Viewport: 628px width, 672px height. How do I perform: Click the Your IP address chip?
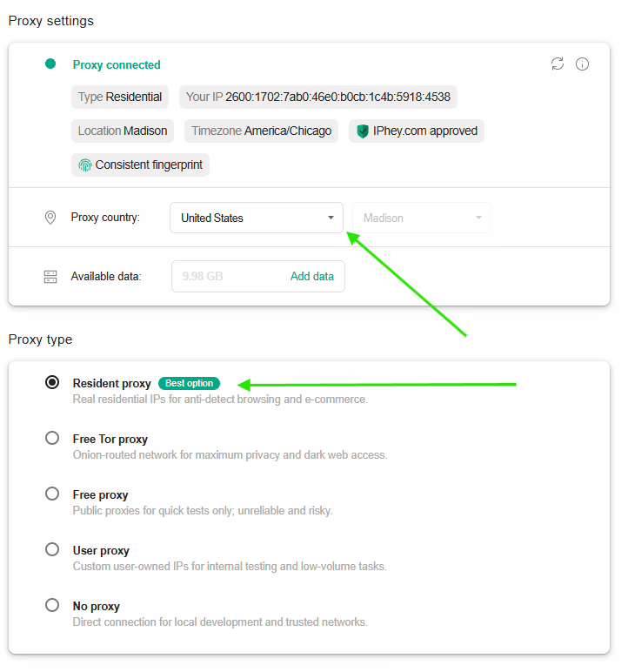click(x=318, y=97)
